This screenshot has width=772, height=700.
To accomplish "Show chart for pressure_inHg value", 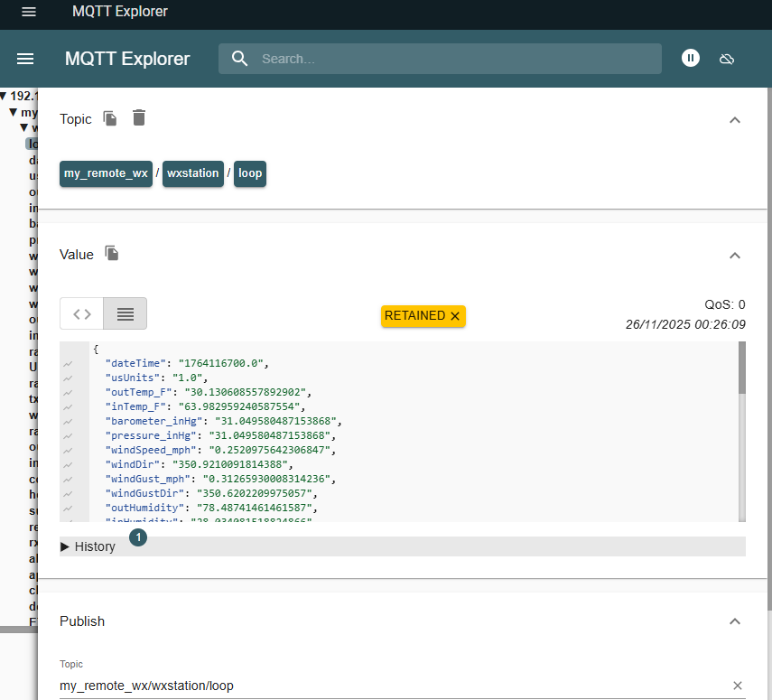I will [68, 436].
